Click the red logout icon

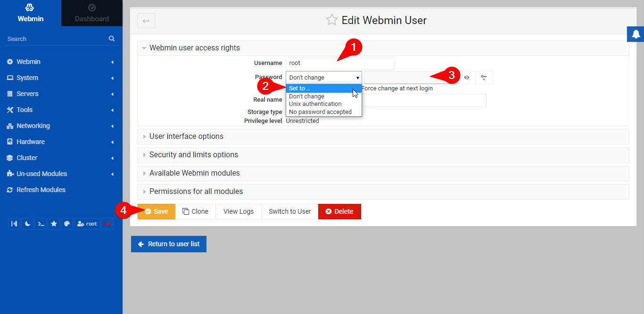coord(107,224)
